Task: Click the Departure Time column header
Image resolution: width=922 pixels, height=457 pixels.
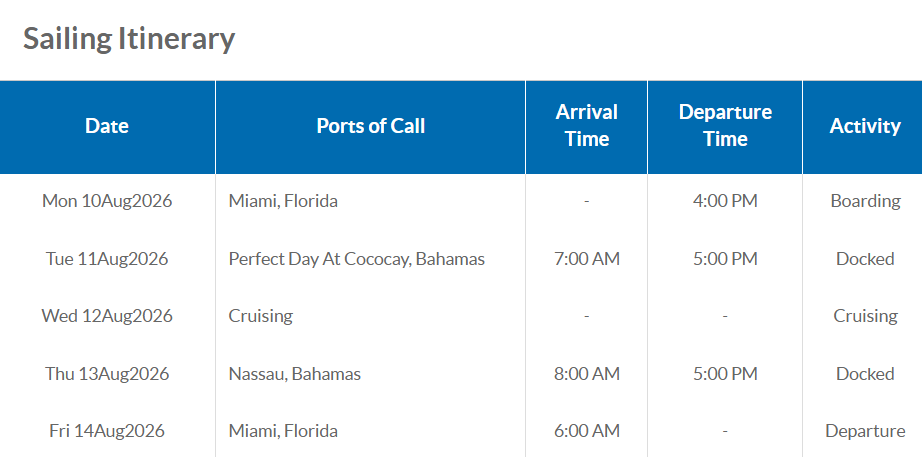Action: coord(725,126)
